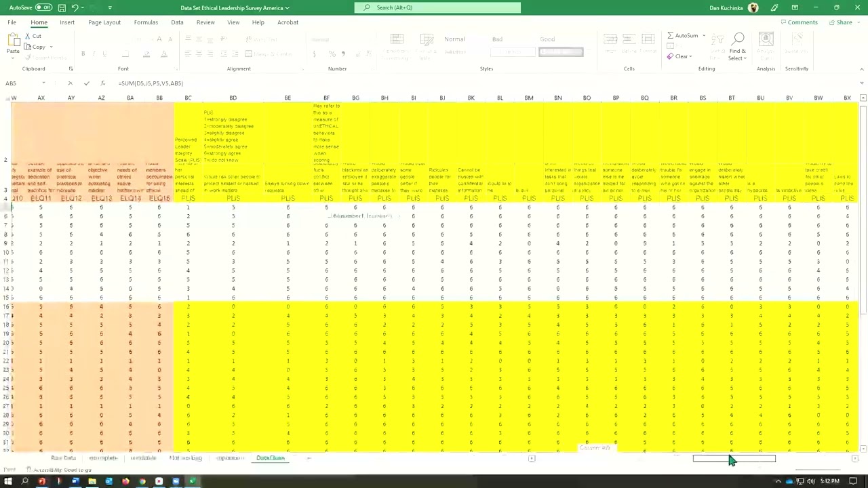Toggle Bold formatting
The width and height of the screenshot is (868, 488).
[x=83, y=54]
